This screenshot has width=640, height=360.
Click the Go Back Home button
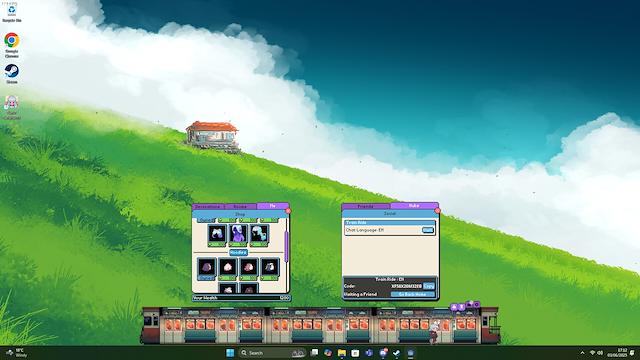click(412, 294)
